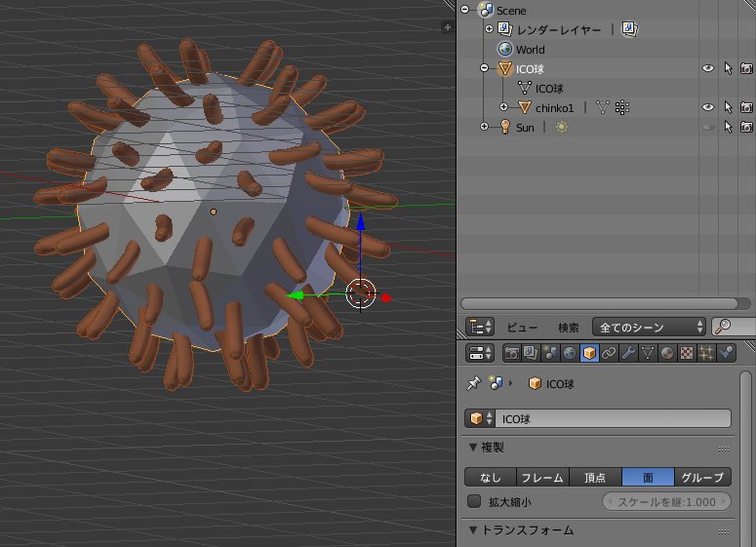Open the Physics properties tab
Image resolution: width=756 pixels, height=547 pixels.
[x=726, y=353]
